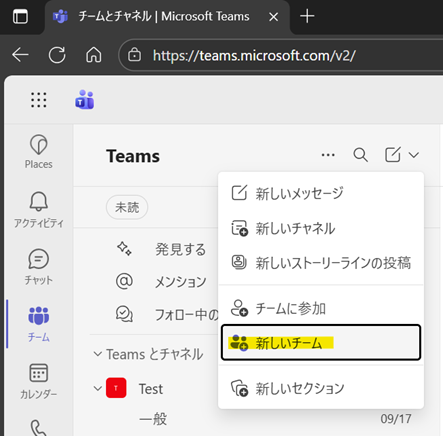The height and width of the screenshot is (436, 443).
Task: Open Places in the sidebar
Action: pyautogui.click(x=39, y=152)
